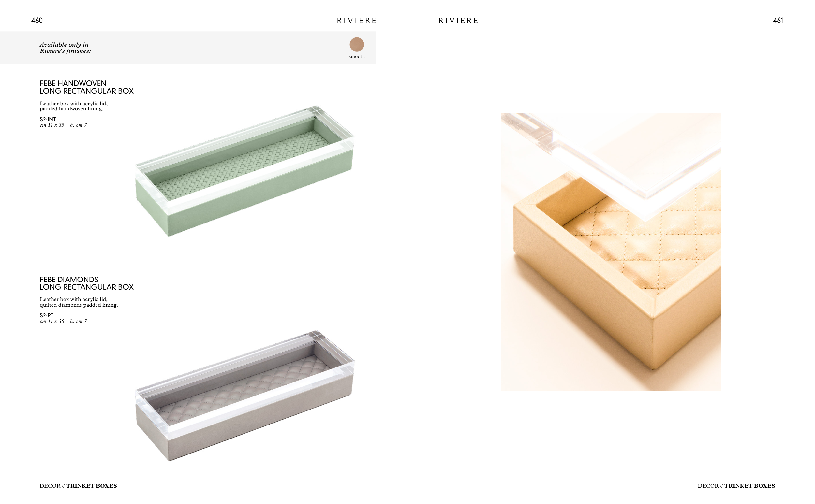
Task: Click the RIVIERE logo on left page
Action: tap(356, 21)
